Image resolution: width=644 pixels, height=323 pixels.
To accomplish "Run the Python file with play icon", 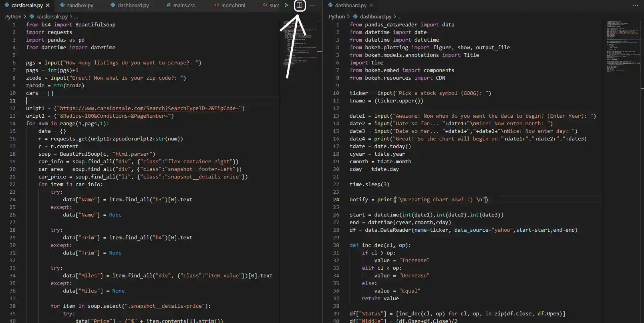I will (286, 5).
